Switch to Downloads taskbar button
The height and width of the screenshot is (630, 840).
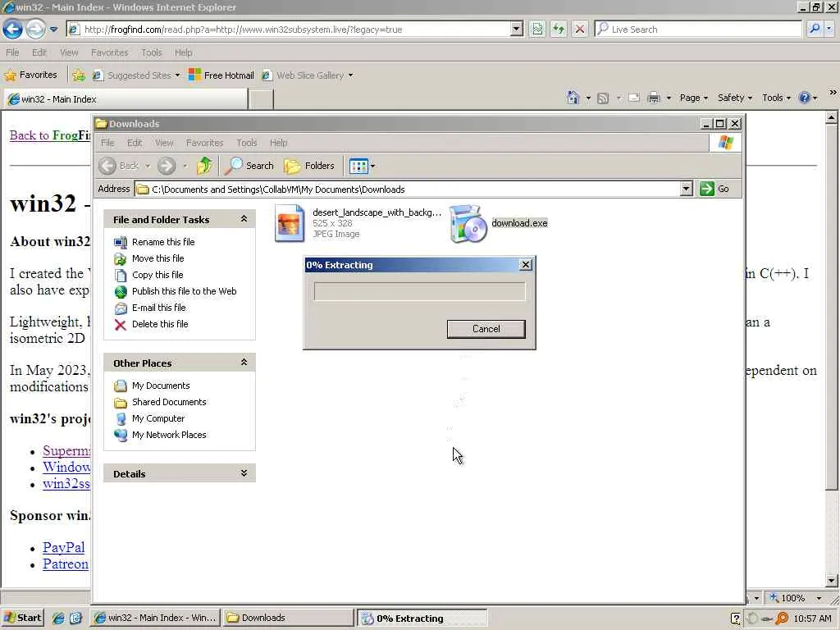288,618
